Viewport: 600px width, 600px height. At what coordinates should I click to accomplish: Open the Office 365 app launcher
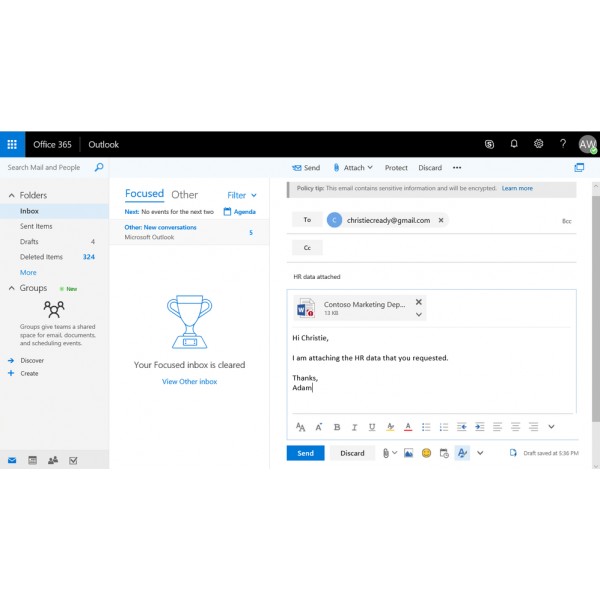tap(12, 144)
